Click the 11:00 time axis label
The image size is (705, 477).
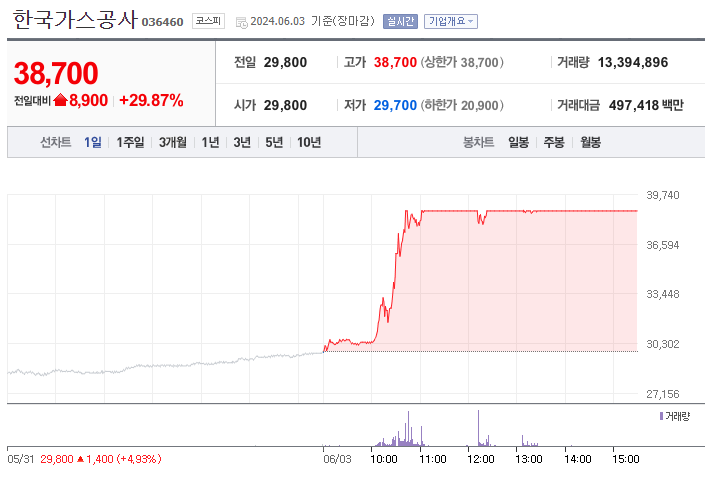(x=433, y=459)
